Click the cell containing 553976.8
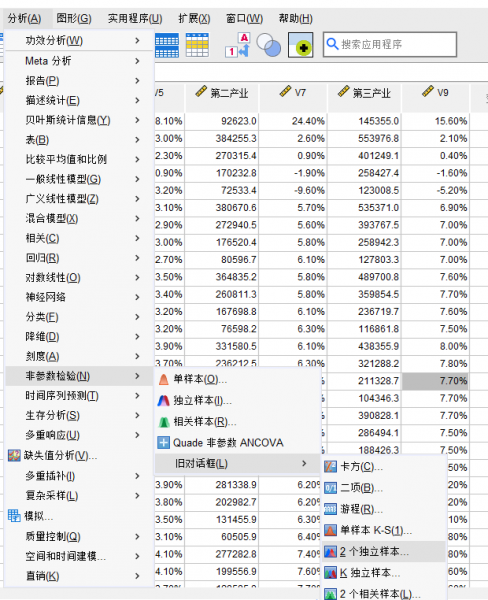This screenshot has height=600, width=488. point(364,139)
